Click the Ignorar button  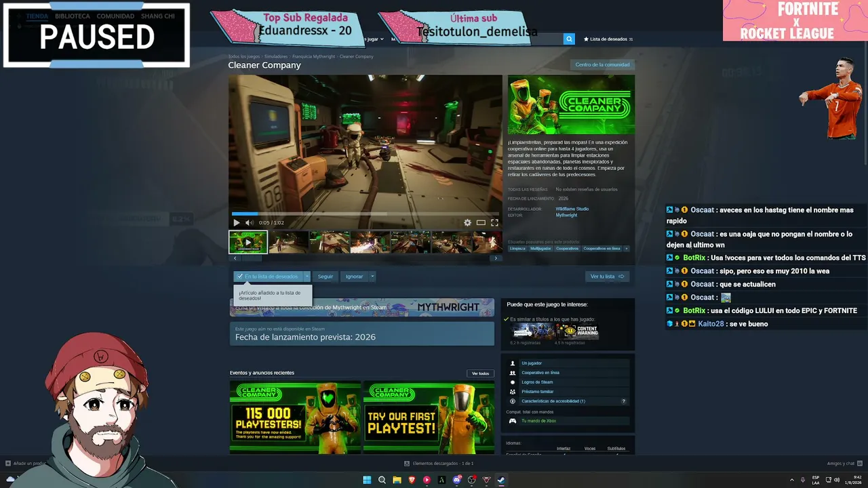click(x=355, y=277)
